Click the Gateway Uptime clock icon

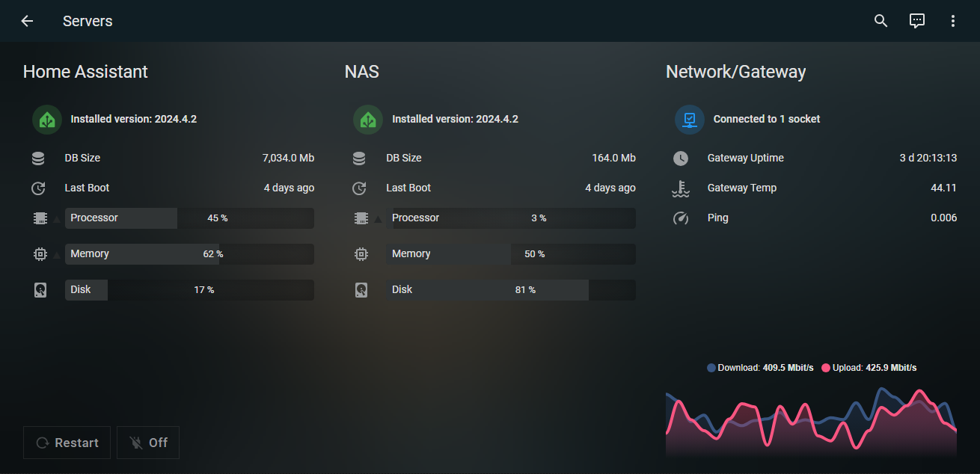[681, 158]
